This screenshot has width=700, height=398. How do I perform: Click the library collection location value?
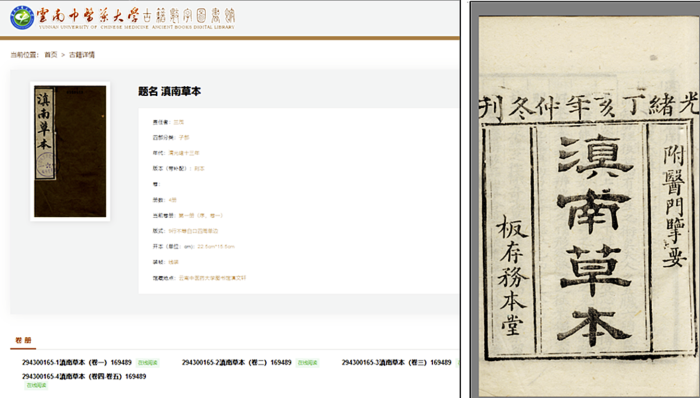(x=212, y=278)
